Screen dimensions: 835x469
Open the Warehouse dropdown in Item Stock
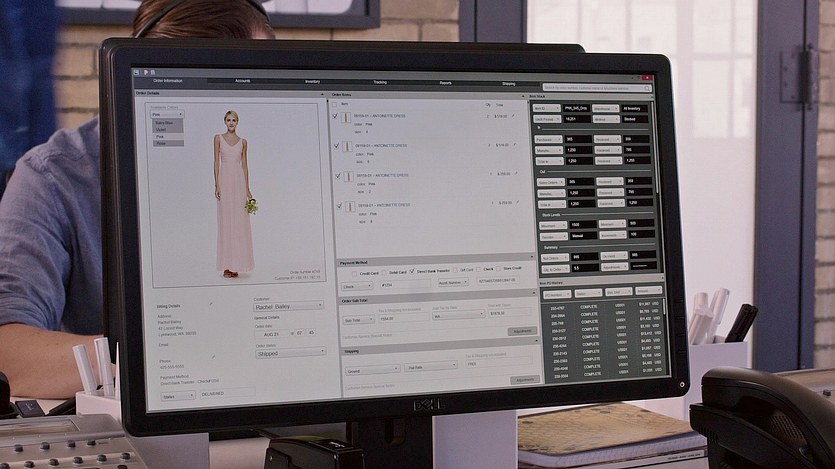[x=605, y=108]
